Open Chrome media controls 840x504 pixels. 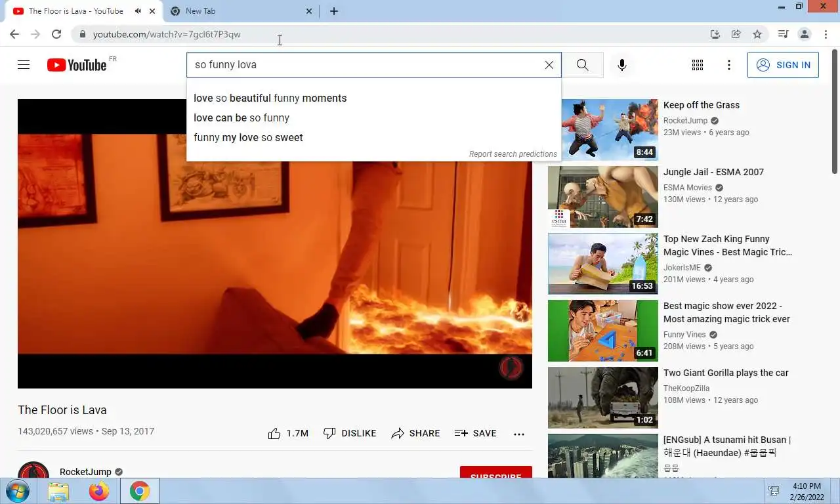point(783,34)
